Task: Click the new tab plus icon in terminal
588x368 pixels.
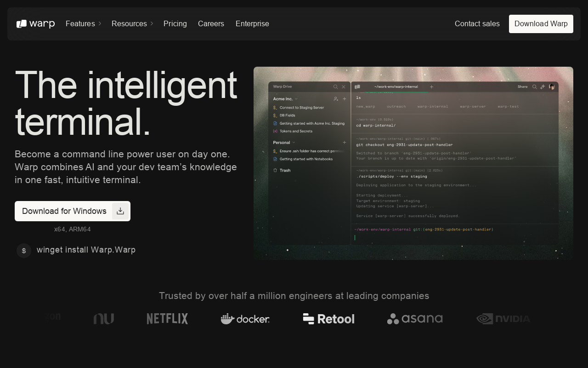Action: tap(431, 86)
